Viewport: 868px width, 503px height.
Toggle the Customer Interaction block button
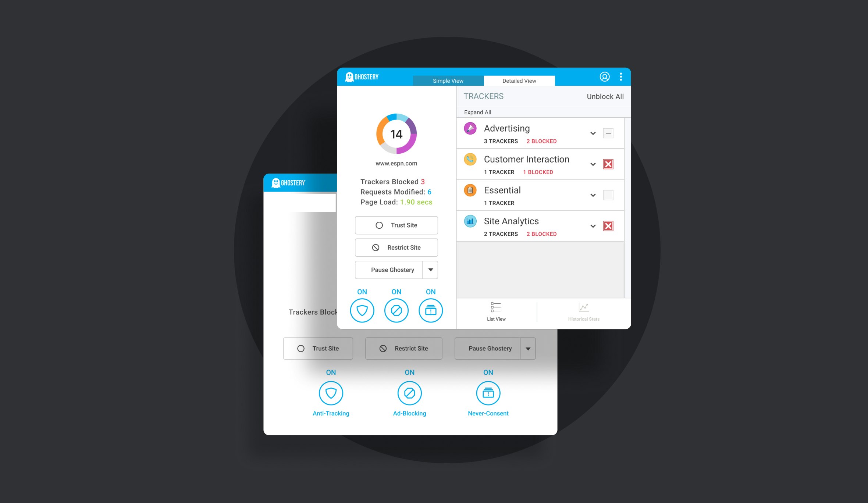[608, 164]
